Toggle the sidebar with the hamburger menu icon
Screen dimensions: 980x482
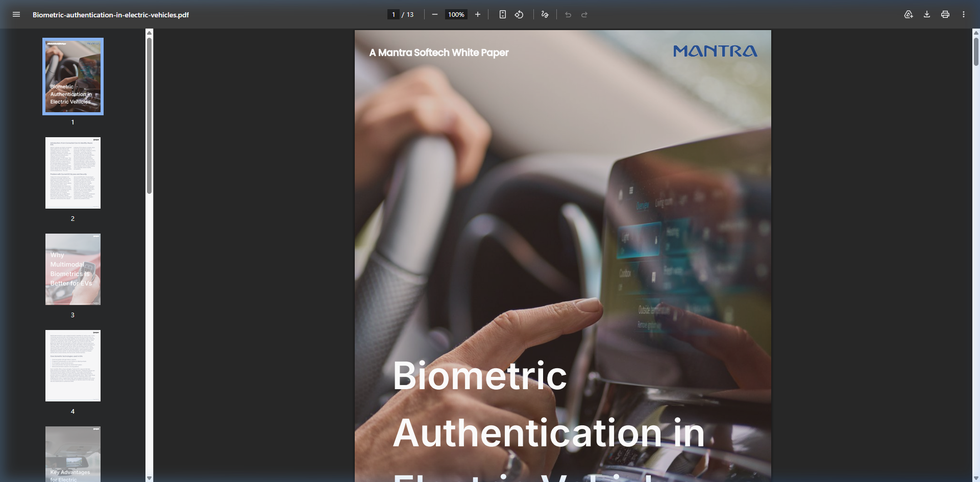pyautogui.click(x=16, y=14)
